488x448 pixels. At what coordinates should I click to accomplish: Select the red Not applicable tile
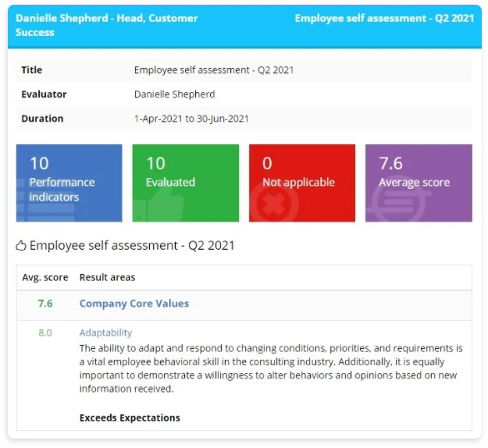pos(302,183)
